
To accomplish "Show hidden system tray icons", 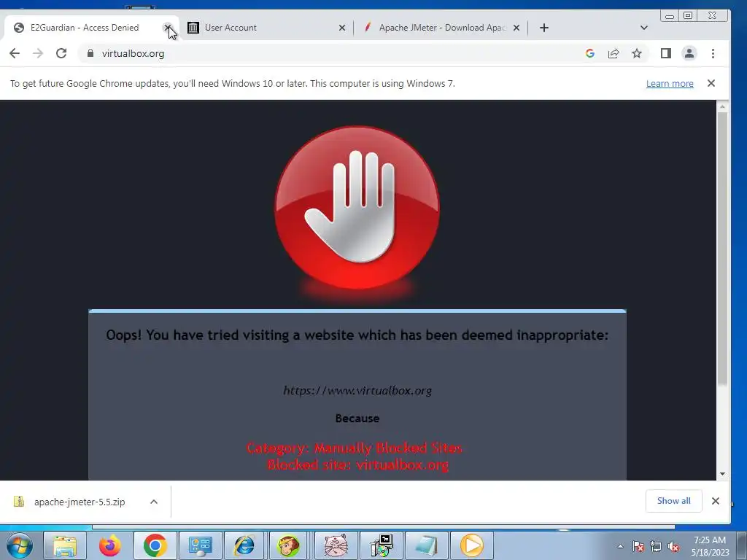I will (620, 546).
